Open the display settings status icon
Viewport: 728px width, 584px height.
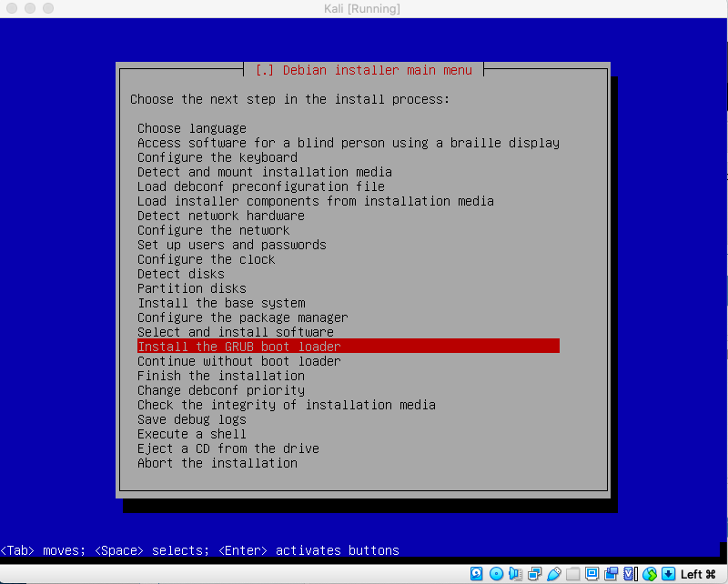click(592, 574)
